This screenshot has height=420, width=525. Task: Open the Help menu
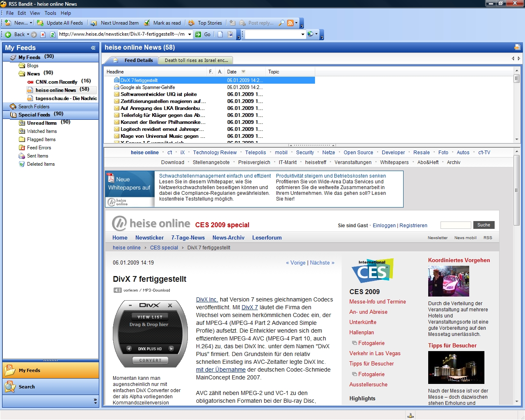point(66,13)
